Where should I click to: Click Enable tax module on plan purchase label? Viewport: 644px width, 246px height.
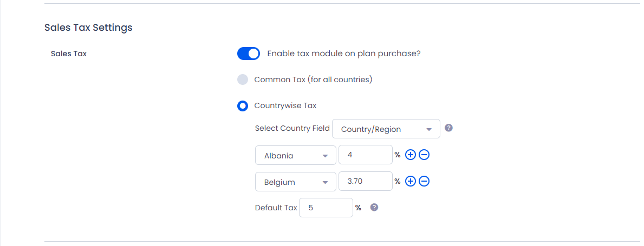344,54
